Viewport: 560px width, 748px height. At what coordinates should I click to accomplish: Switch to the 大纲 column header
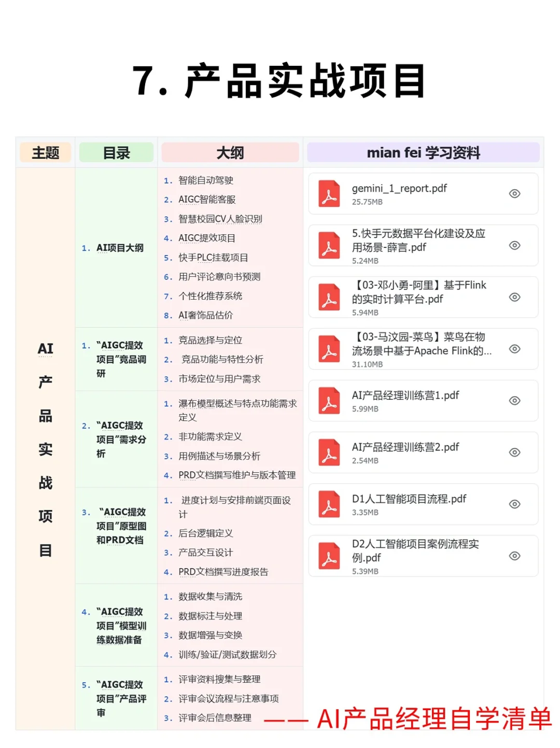tap(230, 152)
